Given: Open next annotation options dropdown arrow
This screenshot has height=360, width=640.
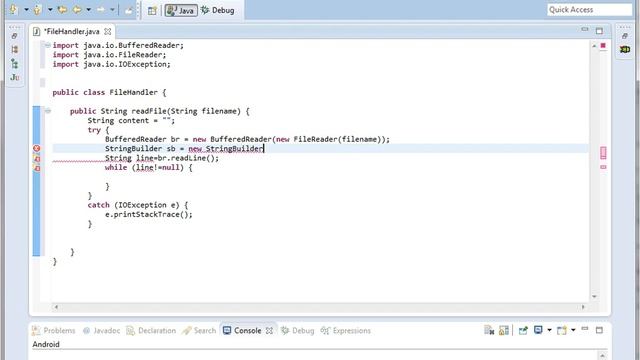Looking at the screenshot, I should [x=26, y=9].
